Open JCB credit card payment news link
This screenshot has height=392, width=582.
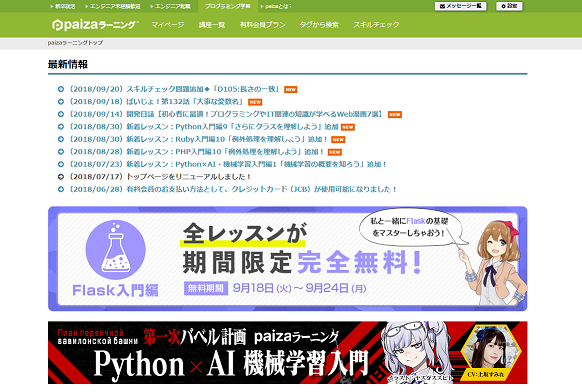(234, 189)
